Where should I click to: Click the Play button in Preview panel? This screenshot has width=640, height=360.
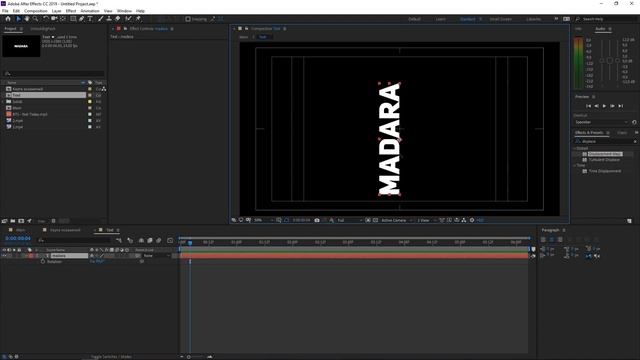click(x=604, y=106)
